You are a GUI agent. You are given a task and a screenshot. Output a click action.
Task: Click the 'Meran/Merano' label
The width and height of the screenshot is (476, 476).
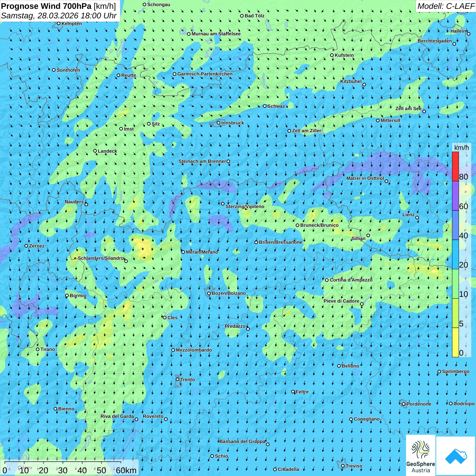click(202, 252)
